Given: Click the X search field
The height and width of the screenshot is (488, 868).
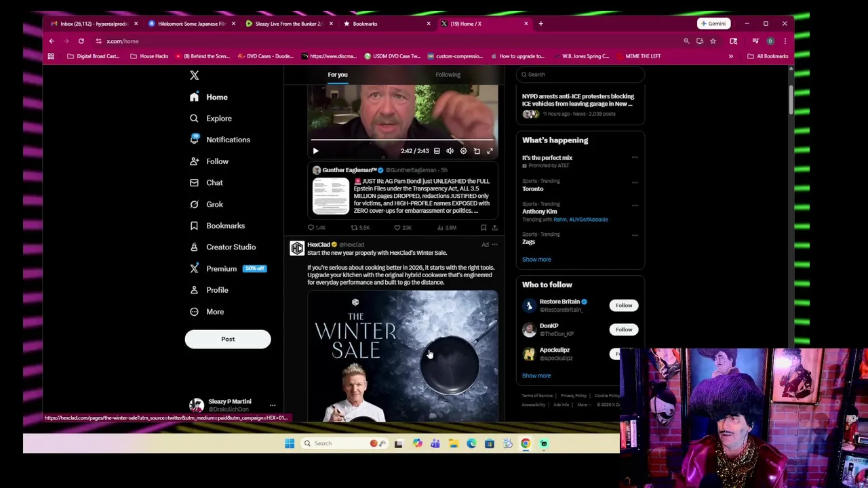Looking at the screenshot, I should [580, 75].
